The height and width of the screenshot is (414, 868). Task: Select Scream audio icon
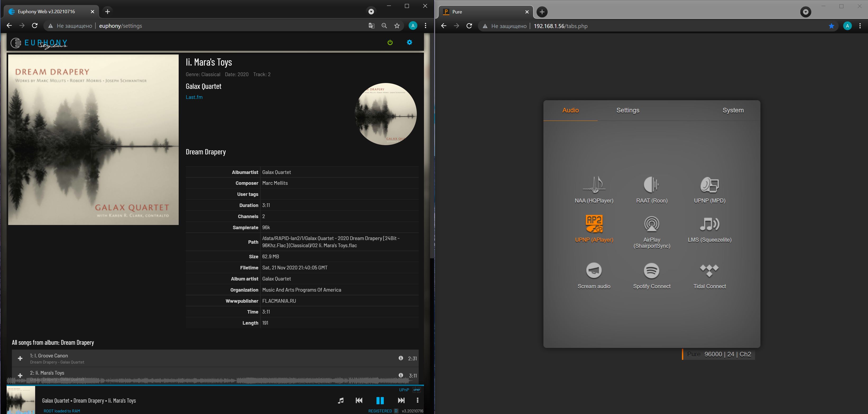coord(594,270)
